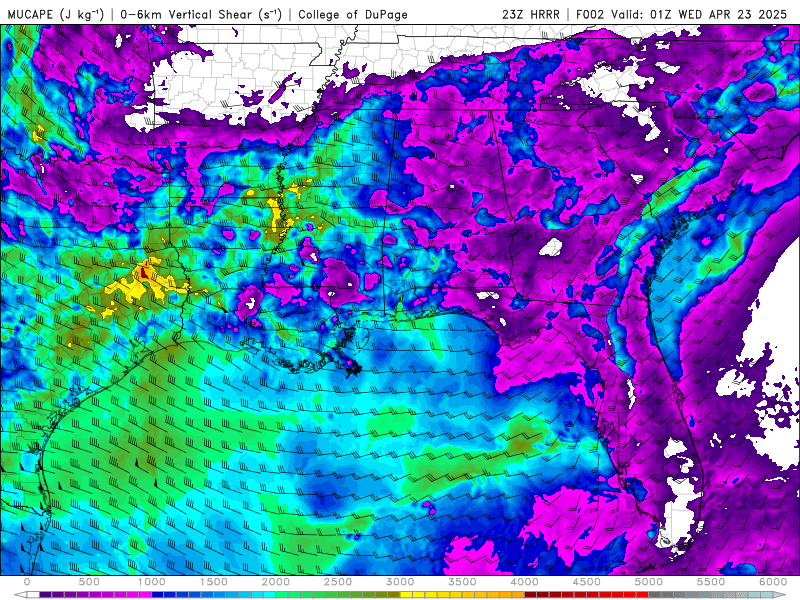Click the 0 value on the color scale
800x600 pixels.
click(27, 582)
